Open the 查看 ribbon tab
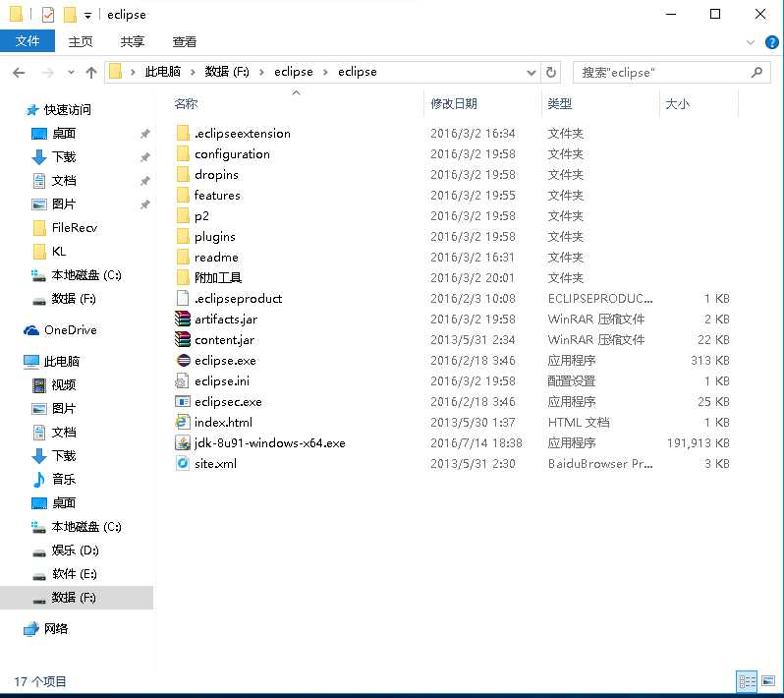The image size is (784, 698). click(x=184, y=41)
